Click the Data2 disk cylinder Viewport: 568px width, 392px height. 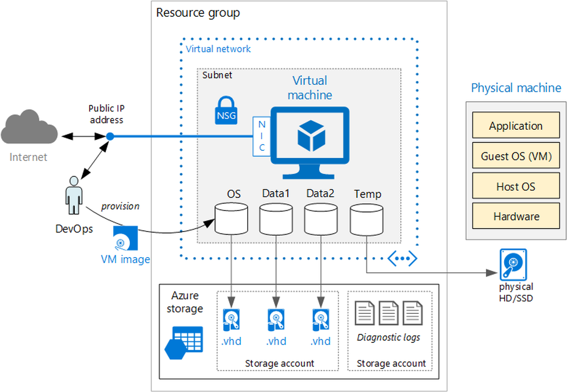coord(321,219)
